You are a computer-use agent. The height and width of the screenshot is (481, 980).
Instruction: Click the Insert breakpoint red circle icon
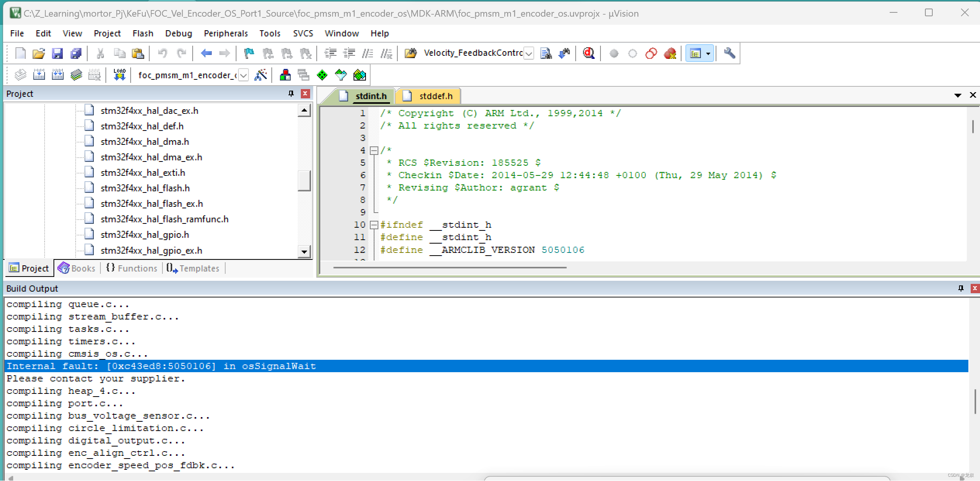pos(614,53)
